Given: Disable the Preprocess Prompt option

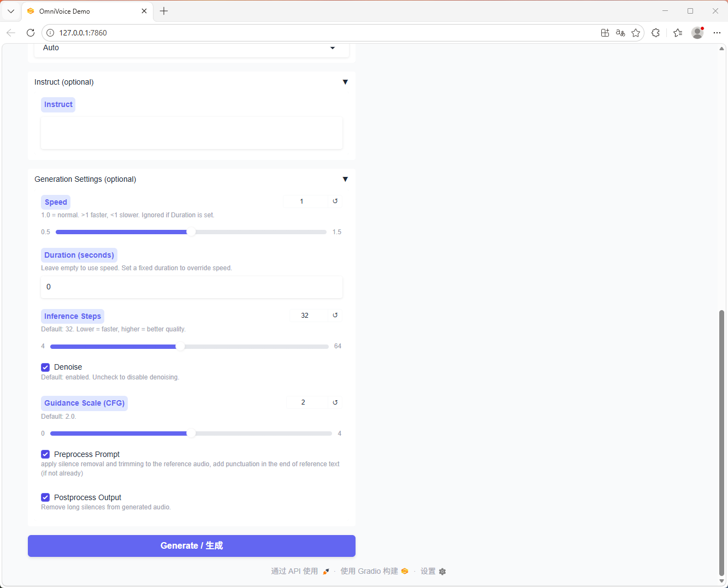Looking at the screenshot, I should (x=45, y=454).
